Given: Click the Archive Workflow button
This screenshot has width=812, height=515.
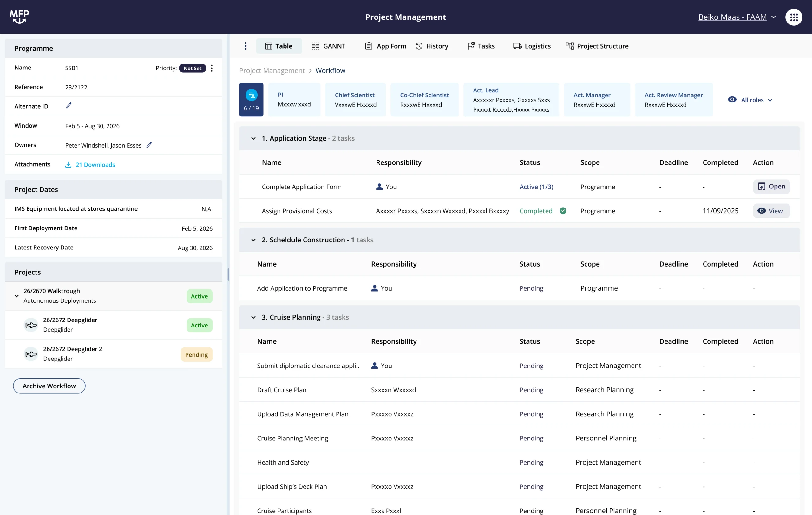Looking at the screenshot, I should tap(49, 386).
